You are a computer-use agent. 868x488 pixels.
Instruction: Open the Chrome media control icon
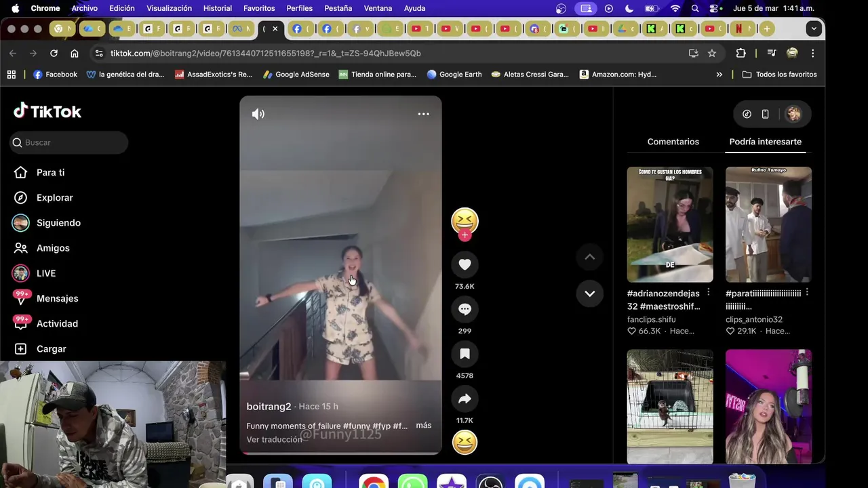[771, 53]
